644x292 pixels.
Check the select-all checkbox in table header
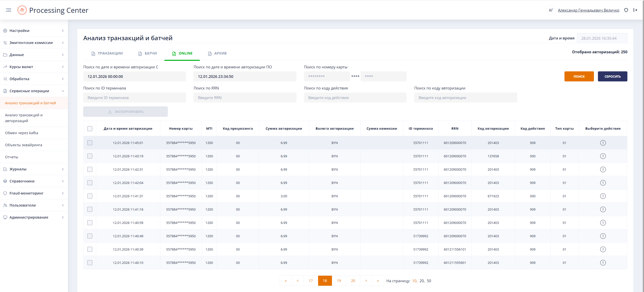[90, 129]
